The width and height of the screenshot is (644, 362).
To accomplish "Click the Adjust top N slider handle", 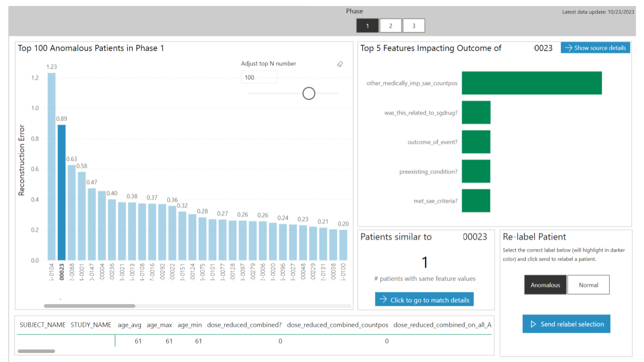I will [x=308, y=93].
